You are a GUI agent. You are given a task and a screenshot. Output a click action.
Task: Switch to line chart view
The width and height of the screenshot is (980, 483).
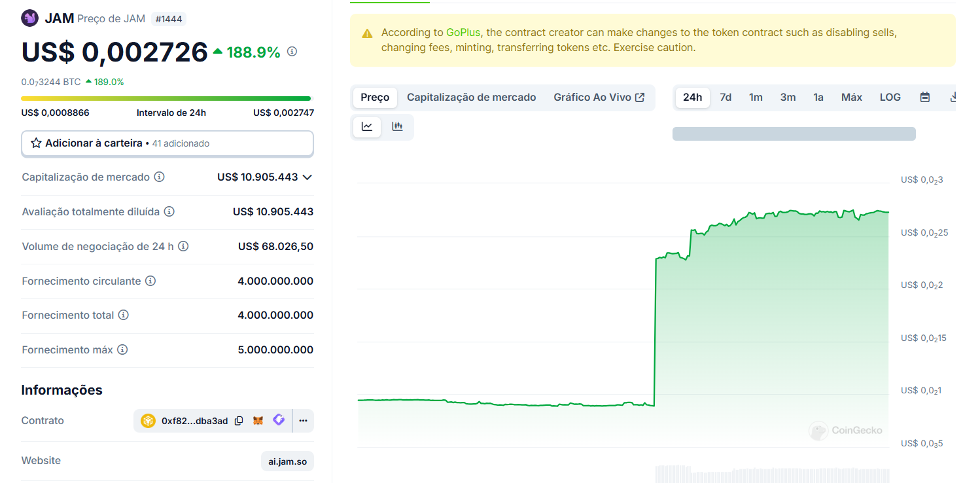(367, 127)
